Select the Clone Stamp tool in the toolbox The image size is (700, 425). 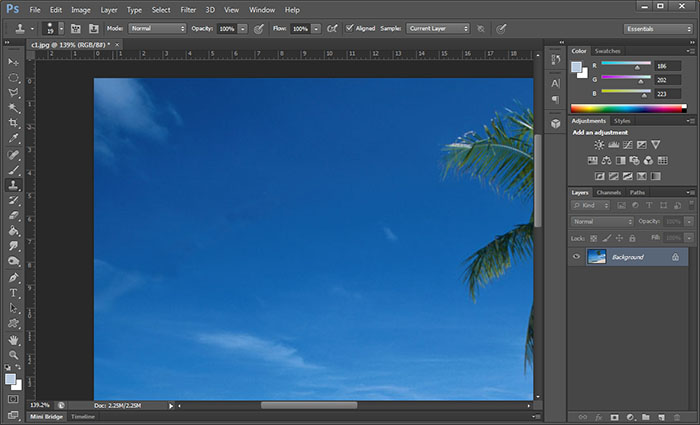(x=14, y=185)
